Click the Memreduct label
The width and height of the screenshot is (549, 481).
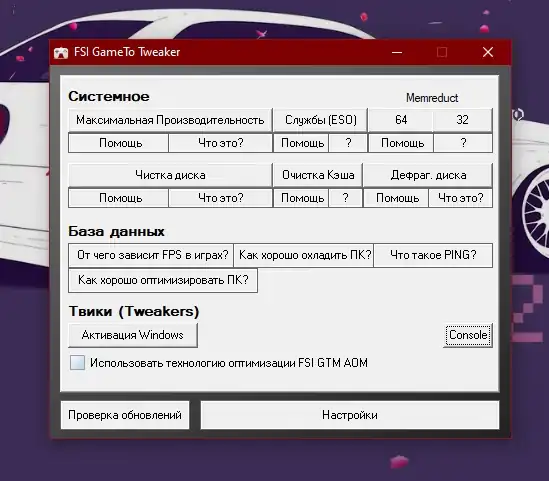[432, 98]
